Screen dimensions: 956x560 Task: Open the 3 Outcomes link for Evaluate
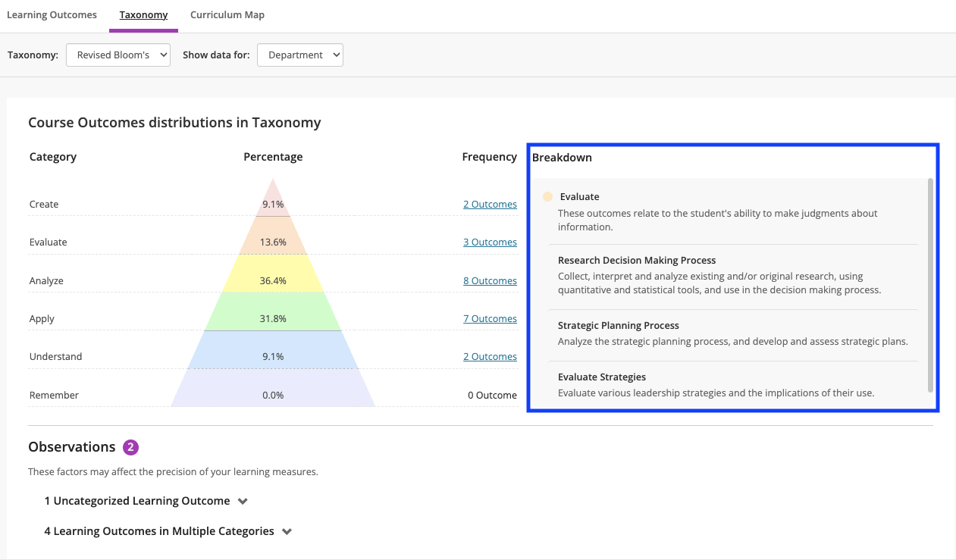pyautogui.click(x=490, y=242)
